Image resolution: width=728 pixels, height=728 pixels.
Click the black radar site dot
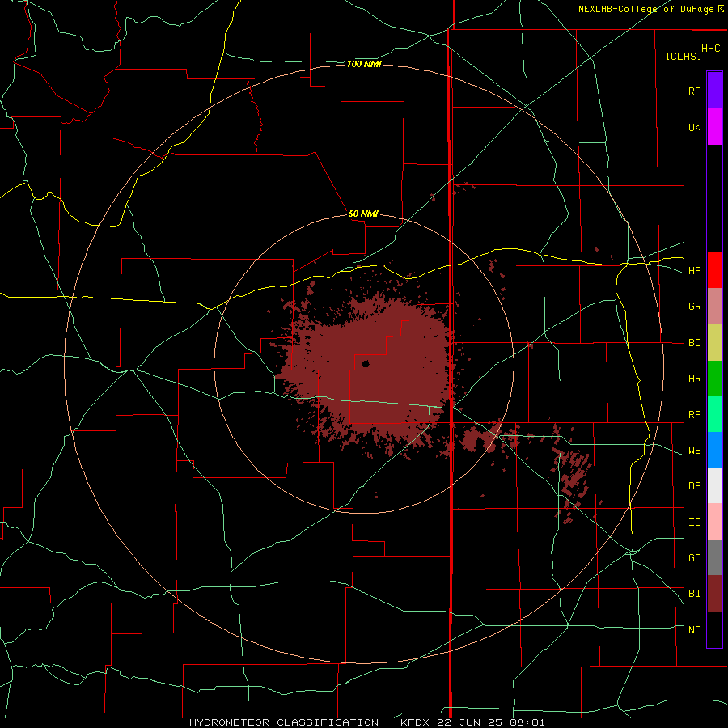[x=366, y=363]
